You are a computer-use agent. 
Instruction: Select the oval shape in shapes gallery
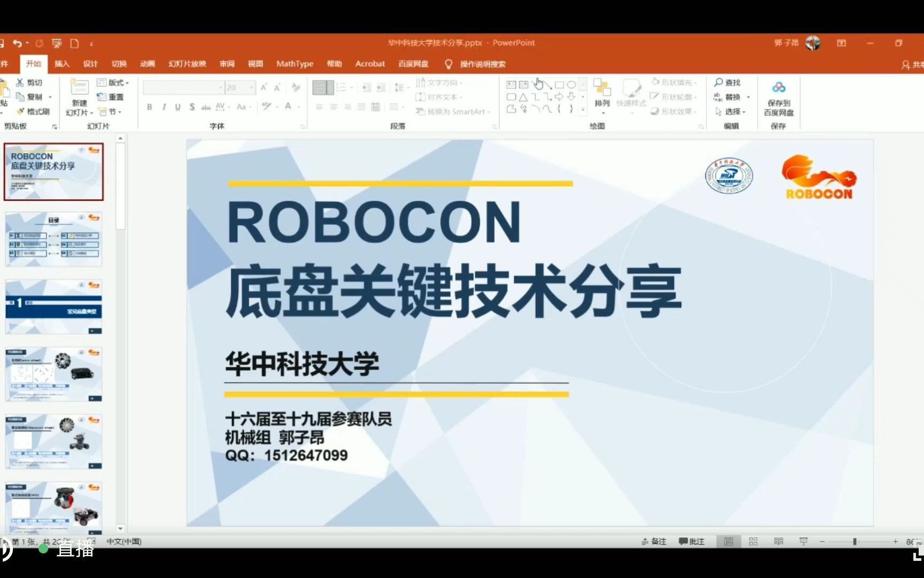[572, 85]
